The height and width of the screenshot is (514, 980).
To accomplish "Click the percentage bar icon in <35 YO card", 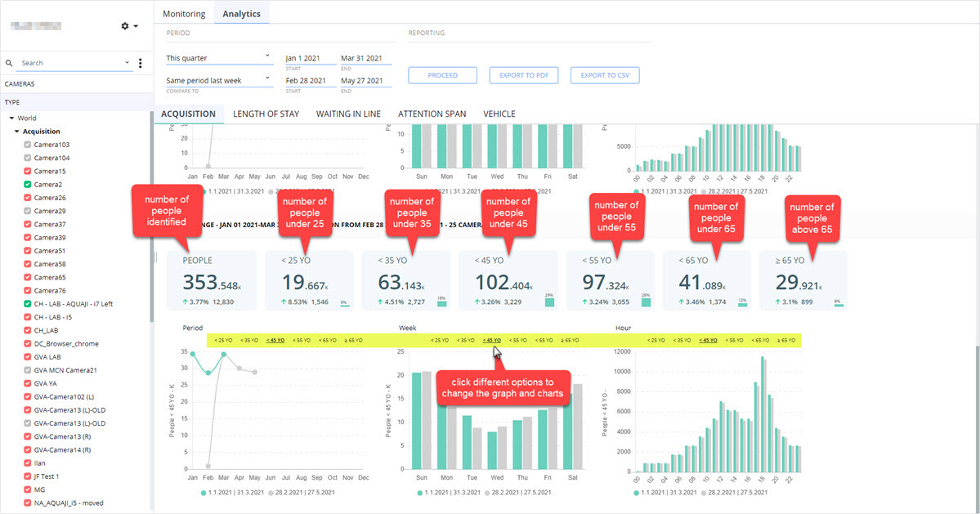I will (x=442, y=303).
